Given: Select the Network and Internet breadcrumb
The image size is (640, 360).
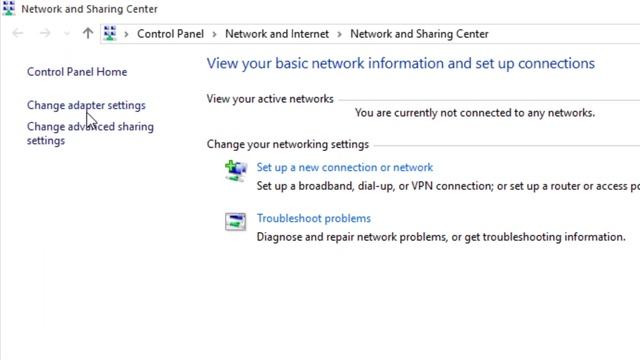Looking at the screenshot, I should (277, 34).
